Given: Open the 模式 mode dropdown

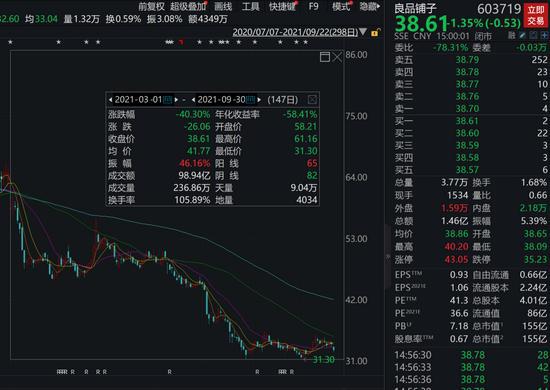Looking at the screenshot, I should point(341,6).
